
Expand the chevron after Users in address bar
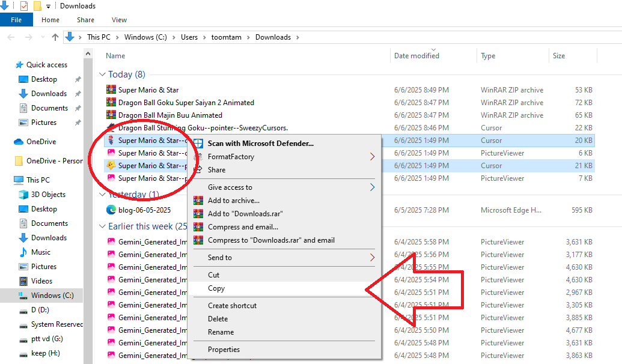[x=204, y=37]
